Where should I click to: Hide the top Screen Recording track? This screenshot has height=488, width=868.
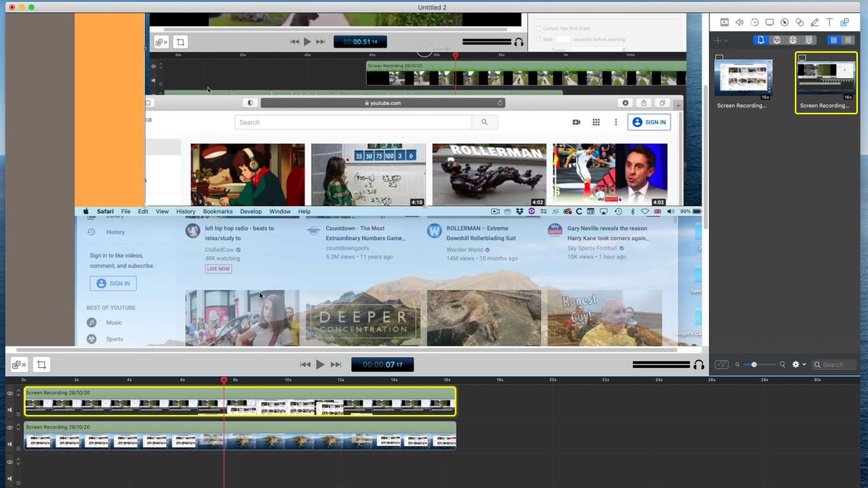(10, 393)
